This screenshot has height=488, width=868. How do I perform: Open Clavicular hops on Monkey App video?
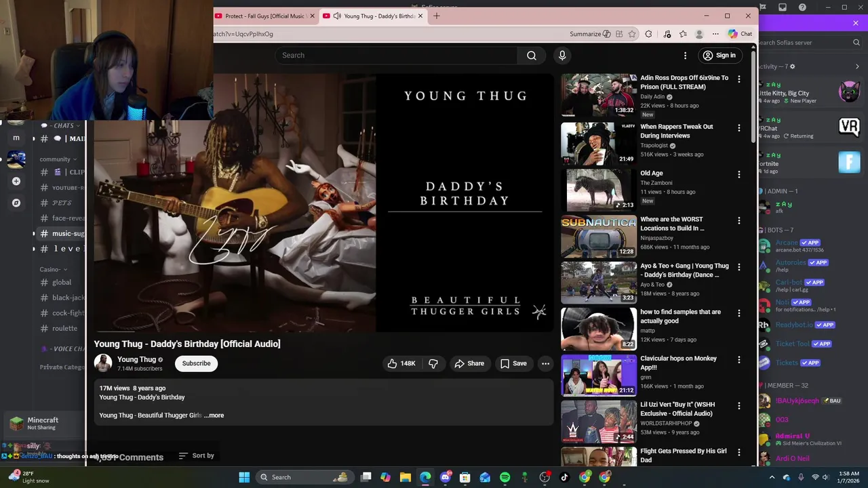pyautogui.click(x=599, y=375)
